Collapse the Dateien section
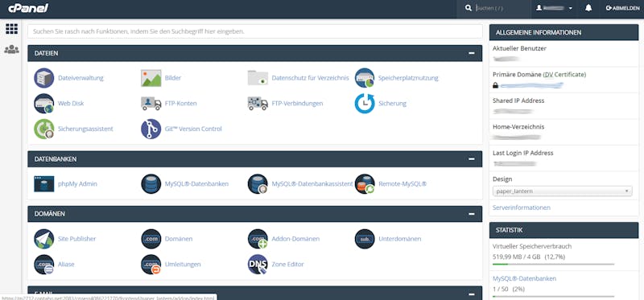 coord(472,53)
